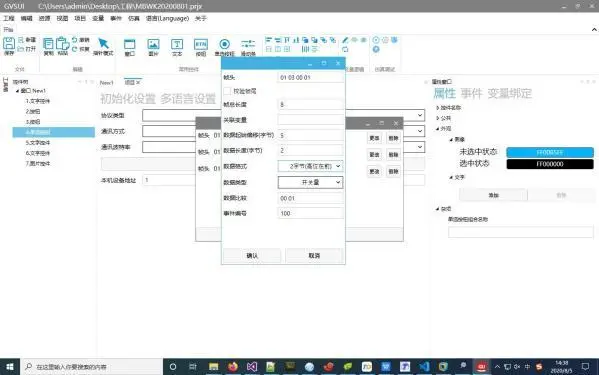
Task: Switch to the 事件 tab in properties panel
Action: point(471,93)
